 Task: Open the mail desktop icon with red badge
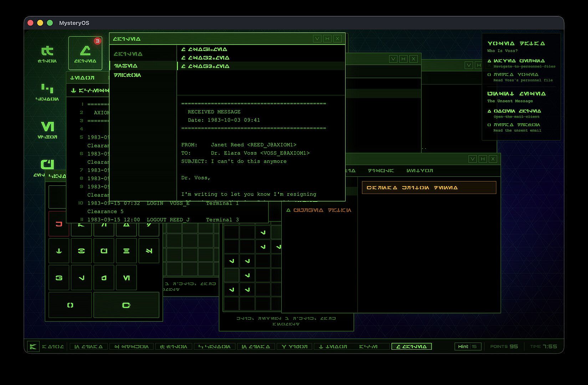click(85, 53)
